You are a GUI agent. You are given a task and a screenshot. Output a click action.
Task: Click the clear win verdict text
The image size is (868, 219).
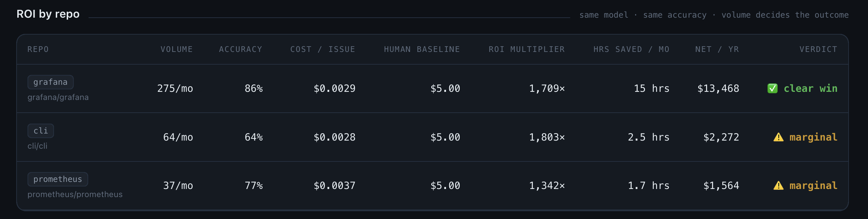click(810, 88)
